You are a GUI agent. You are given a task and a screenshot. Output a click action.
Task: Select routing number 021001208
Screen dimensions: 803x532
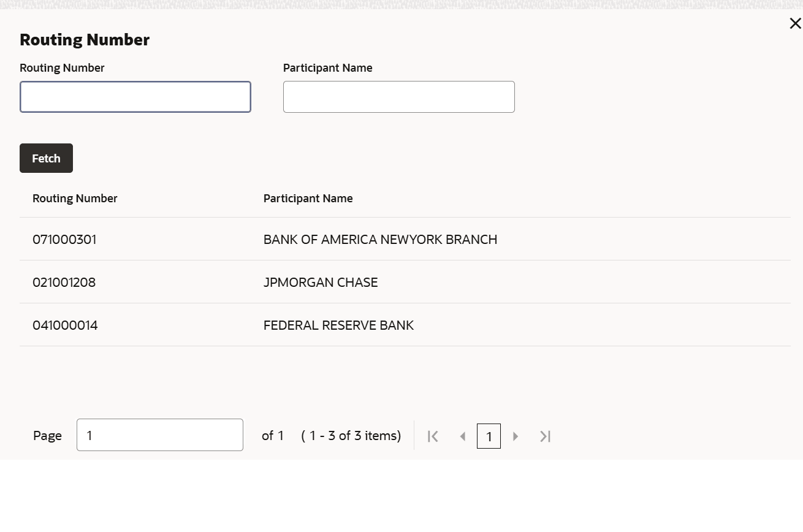(64, 283)
